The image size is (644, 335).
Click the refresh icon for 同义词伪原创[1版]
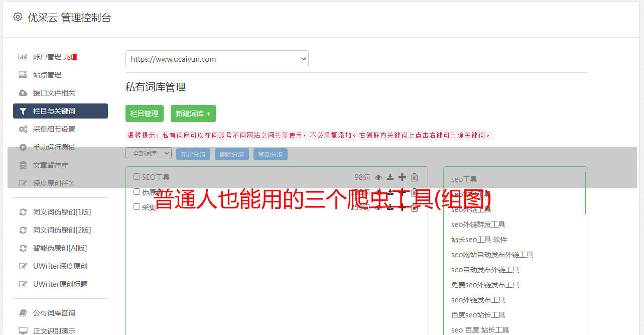click(x=23, y=212)
